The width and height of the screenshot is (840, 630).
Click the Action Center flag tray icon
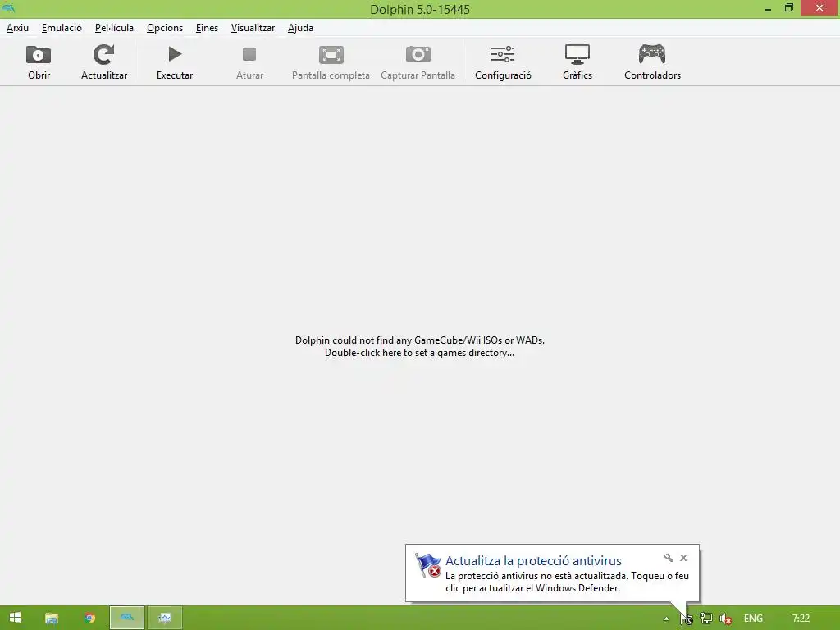pyautogui.click(x=687, y=619)
